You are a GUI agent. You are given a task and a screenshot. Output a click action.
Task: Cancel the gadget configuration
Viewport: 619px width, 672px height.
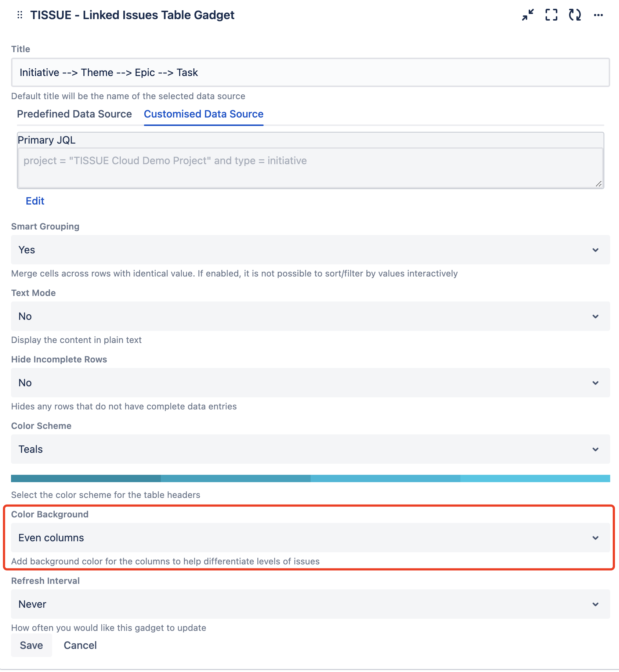coord(80,645)
